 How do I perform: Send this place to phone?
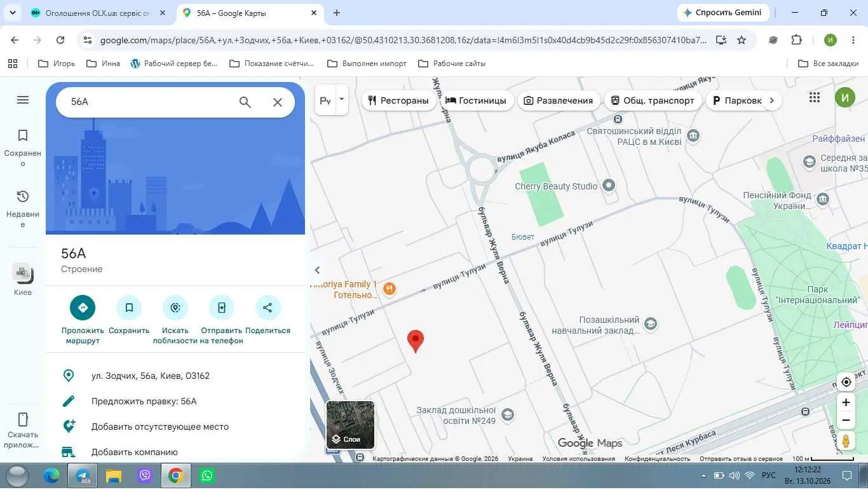tap(222, 308)
